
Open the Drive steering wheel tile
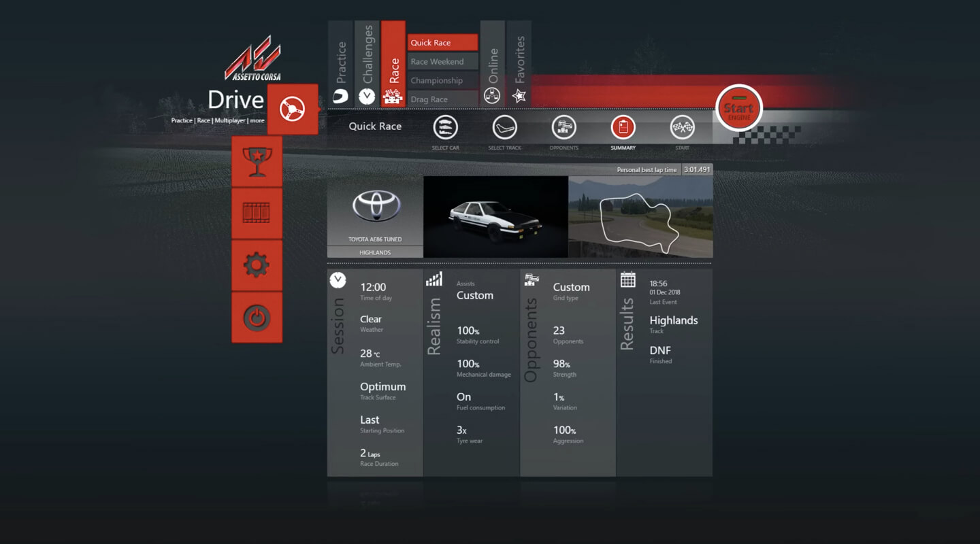pos(293,109)
